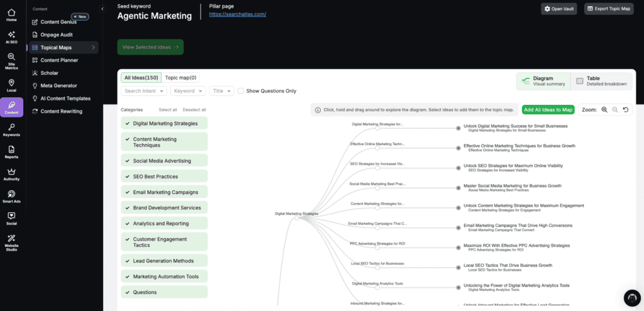Screen dimensions: 644x311
Task: Click Select all categories
Action: 168,110
